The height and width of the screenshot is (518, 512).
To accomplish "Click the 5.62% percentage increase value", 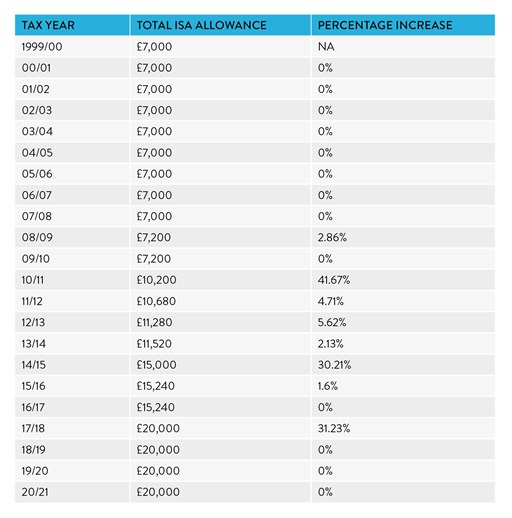I will 332,322.
